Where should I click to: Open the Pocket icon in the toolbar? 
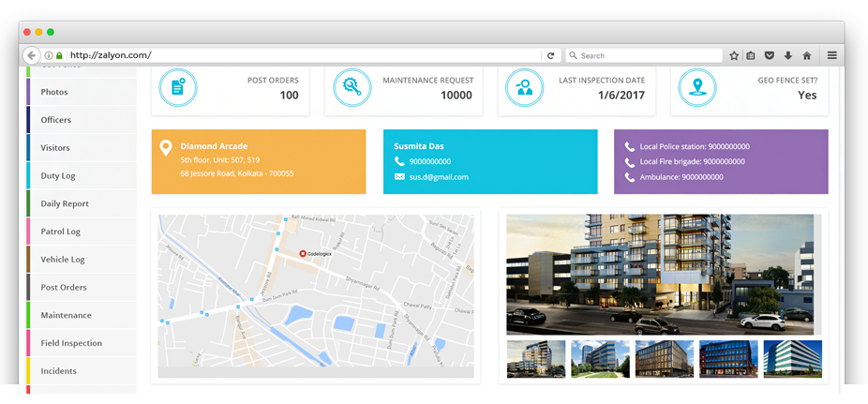click(x=770, y=55)
